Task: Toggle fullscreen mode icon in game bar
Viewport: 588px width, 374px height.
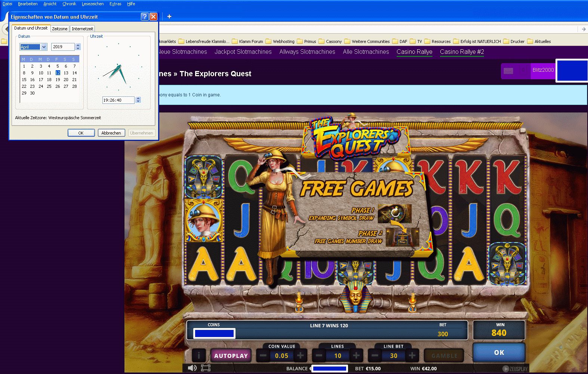Action: tap(206, 368)
